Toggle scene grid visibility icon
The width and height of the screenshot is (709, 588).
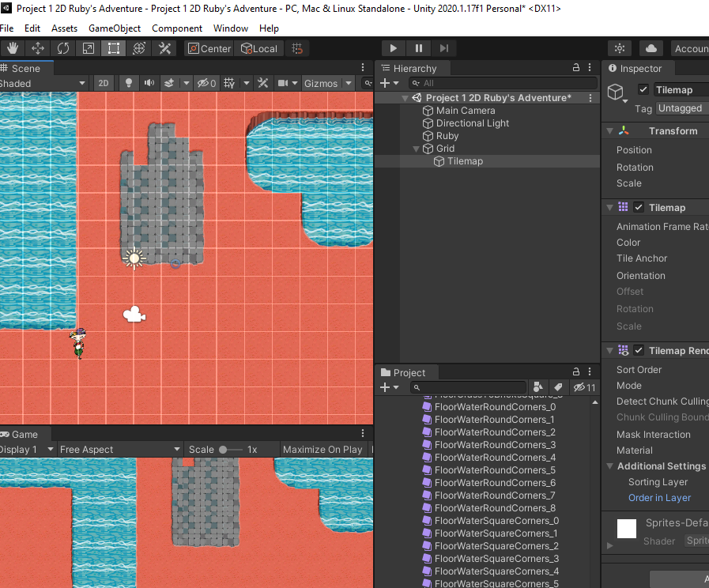(230, 83)
